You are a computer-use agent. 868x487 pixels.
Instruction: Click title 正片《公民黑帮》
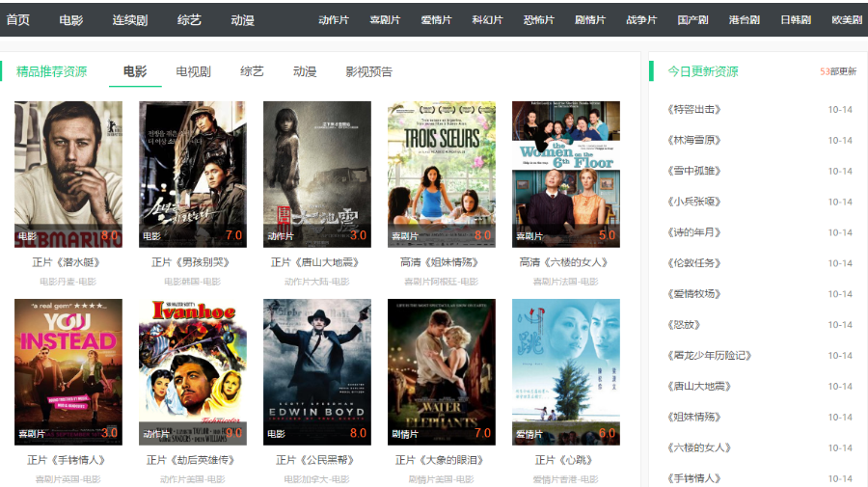[x=315, y=460]
